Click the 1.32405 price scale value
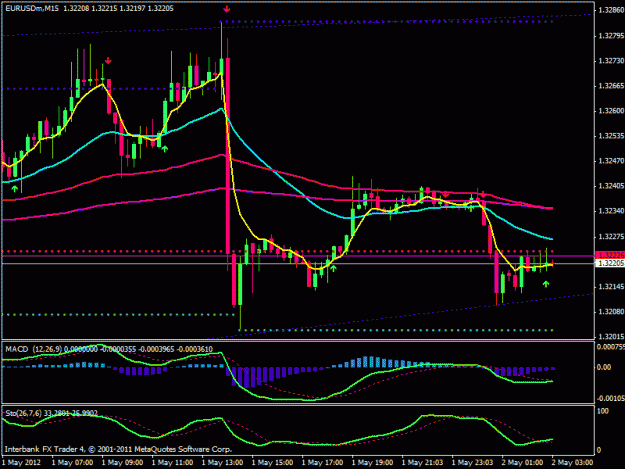625x469 pixels. 611,186
